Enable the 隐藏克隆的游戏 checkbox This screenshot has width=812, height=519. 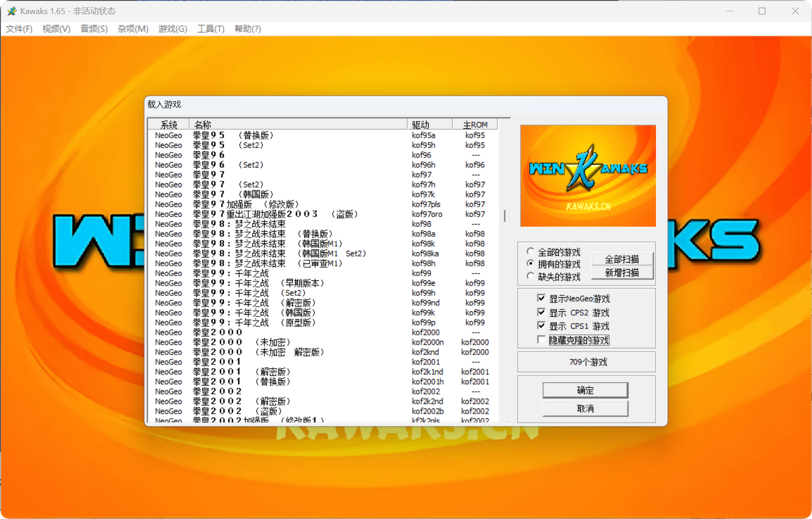pos(541,339)
